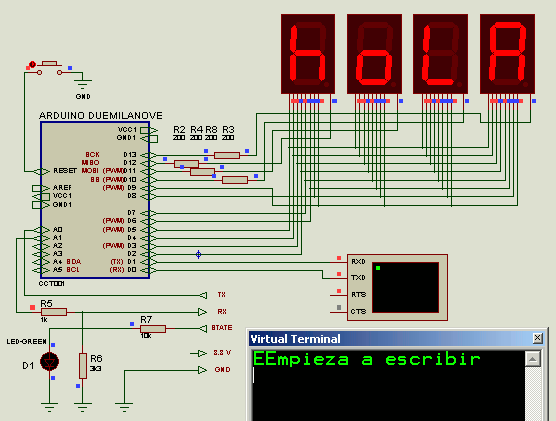Screen dimensions: 556x421
Task: Click the R6 3k3 resistor
Action: [x=83, y=366]
